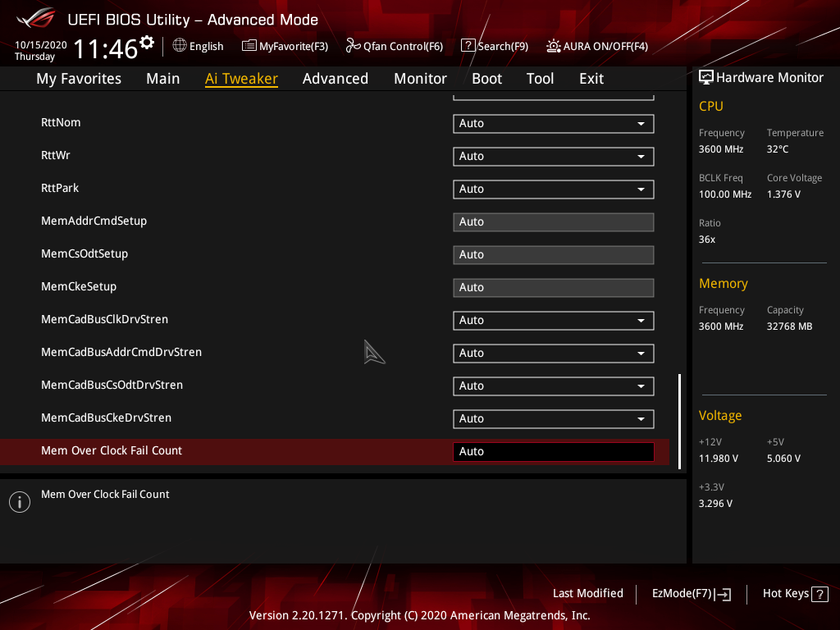
Task: Click the Hardware Monitor screen icon
Action: coord(706,77)
